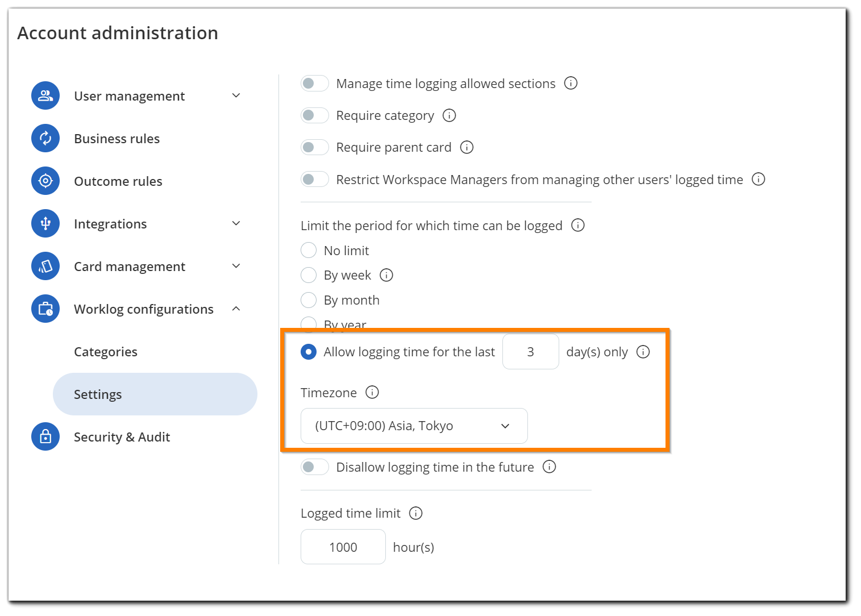Open the Timezone dropdown showing Asia, Tokyo

[414, 426]
